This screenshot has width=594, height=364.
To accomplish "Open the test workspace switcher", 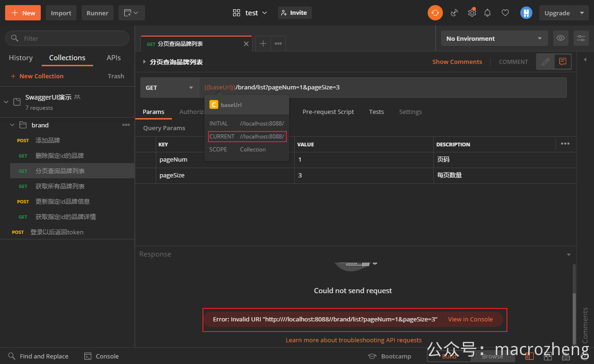I will pyautogui.click(x=250, y=13).
